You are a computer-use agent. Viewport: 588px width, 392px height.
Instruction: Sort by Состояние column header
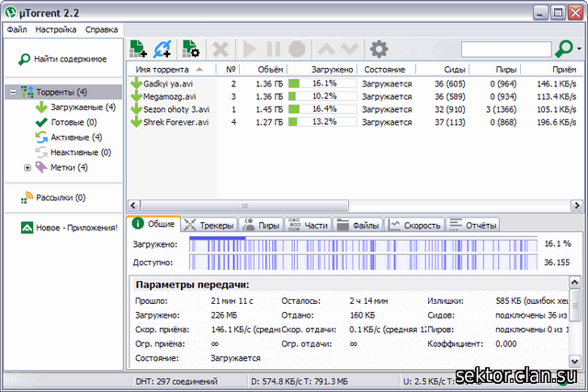coord(385,70)
